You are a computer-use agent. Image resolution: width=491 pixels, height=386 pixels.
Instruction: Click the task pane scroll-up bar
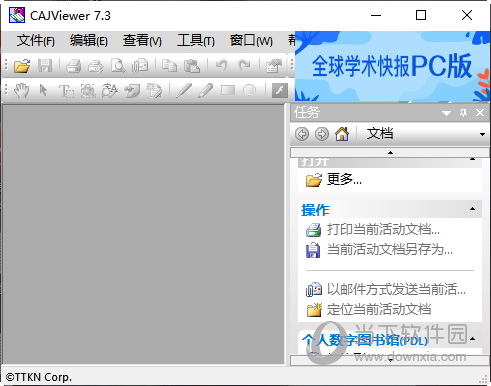coord(390,153)
